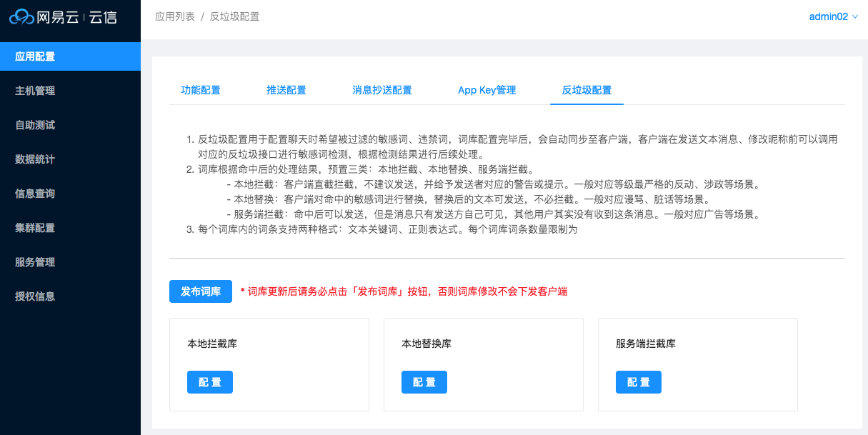Screen dimensions: 868x435
Task: View 授权信息 from the sidebar
Action: (39, 296)
